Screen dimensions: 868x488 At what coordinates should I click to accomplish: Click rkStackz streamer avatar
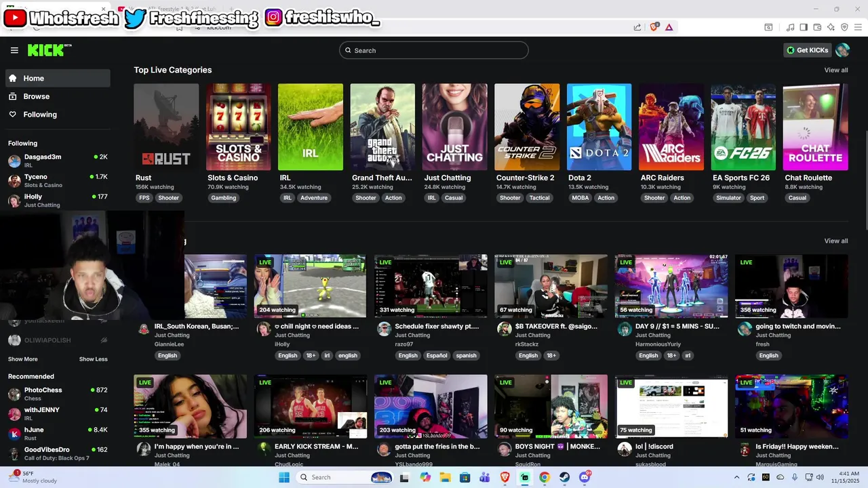(504, 329)
